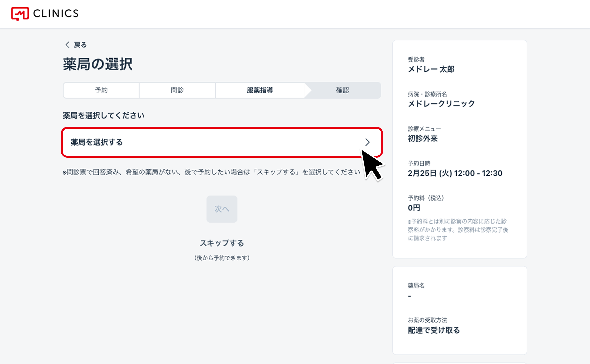Screen dimensions: 590x364
Task: Click the 後から予約できます note text
Action: pos(222,258)
